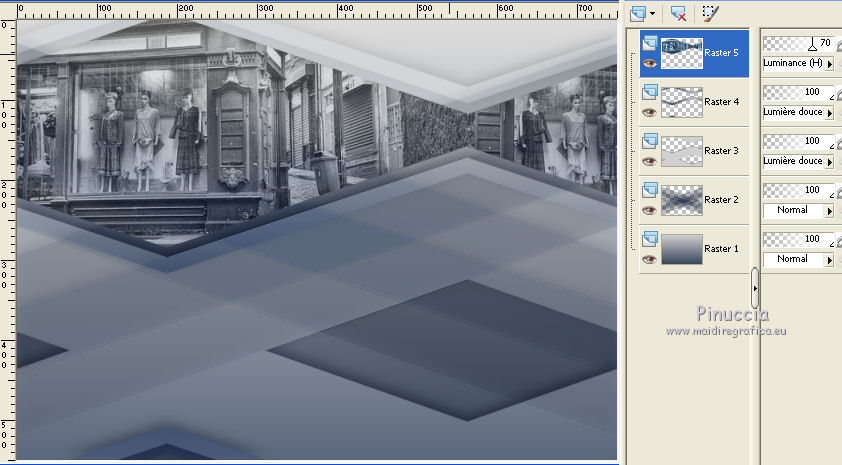Select the Raster 2 layer thumbnail
Viewport: 842px width, 465px height.
[x=681, y=200]
